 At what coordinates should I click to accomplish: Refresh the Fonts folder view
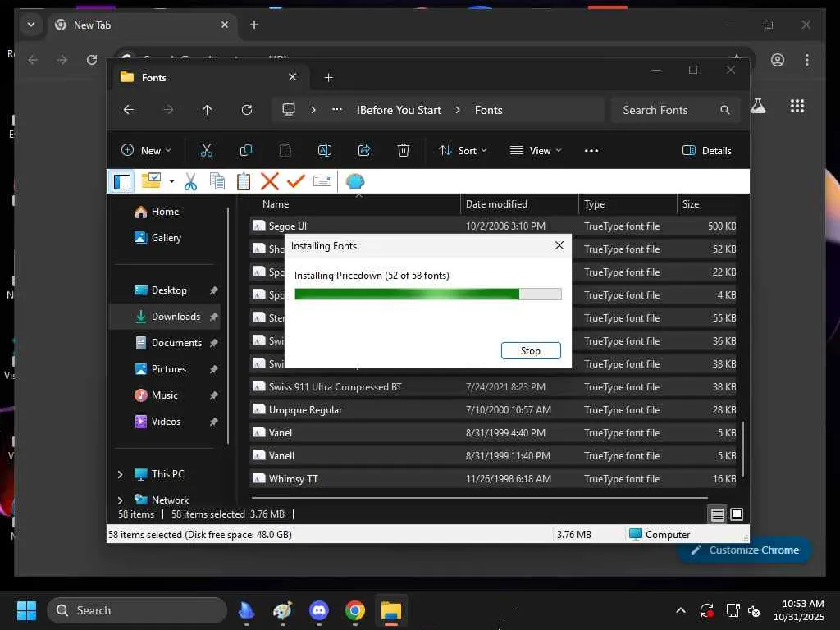247,110
